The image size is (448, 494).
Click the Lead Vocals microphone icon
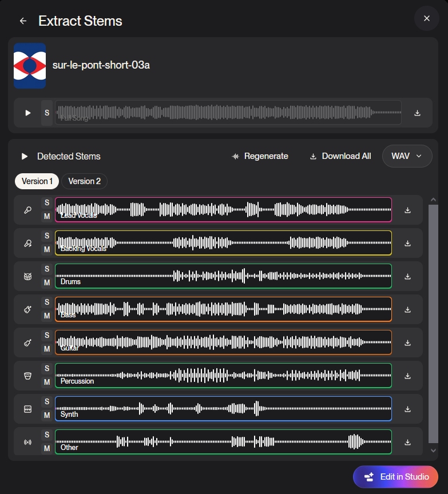[27, 210]
